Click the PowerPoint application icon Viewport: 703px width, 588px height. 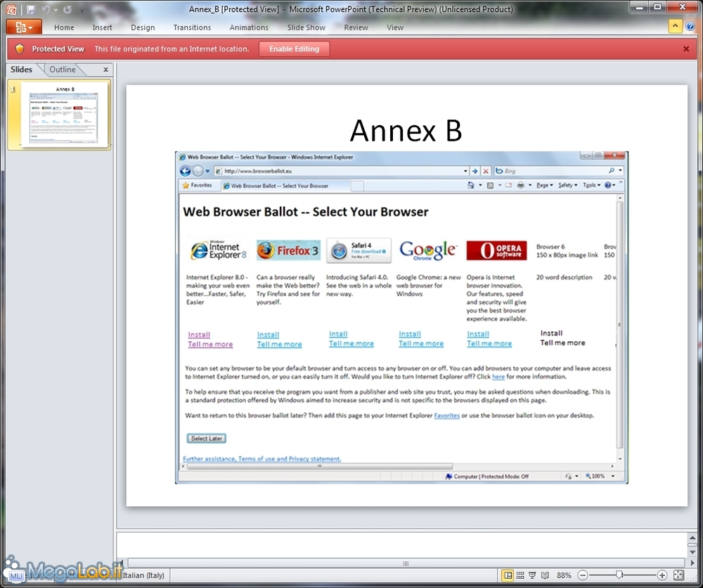pyautogui.click(x=11, y=9)
